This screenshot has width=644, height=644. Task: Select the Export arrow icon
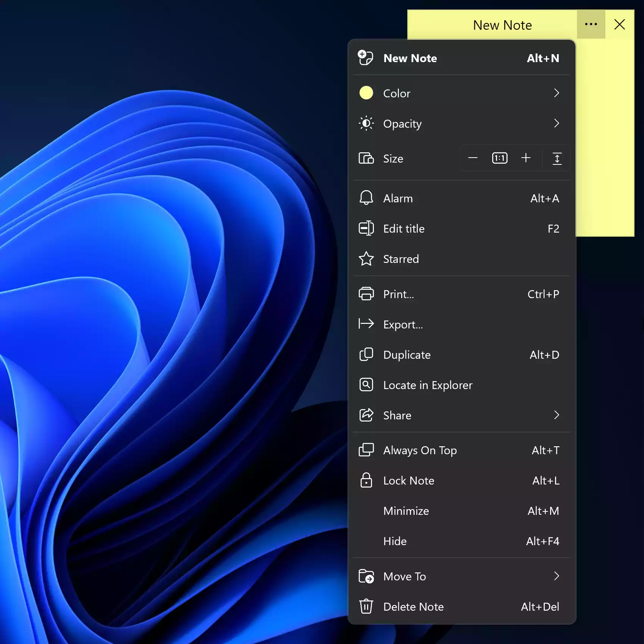(366, 324)
